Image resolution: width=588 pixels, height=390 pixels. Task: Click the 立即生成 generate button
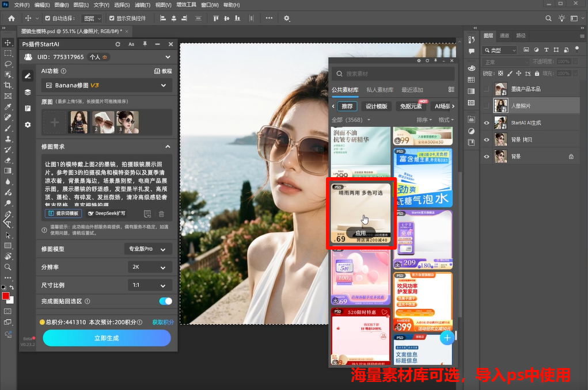pyautogui.click(x=106, y=338)
